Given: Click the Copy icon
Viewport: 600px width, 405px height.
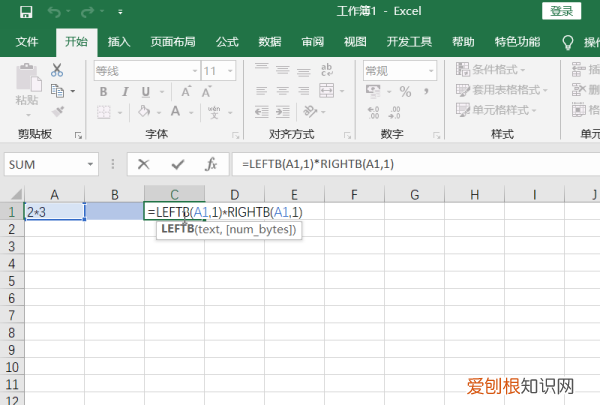Looking at the screenshot, I should coord(57,91).
